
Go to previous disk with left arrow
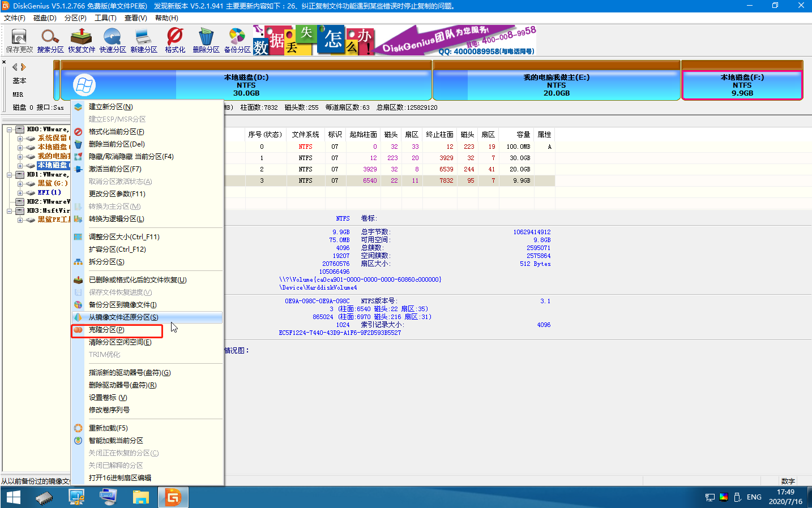(x=15, y=67)
